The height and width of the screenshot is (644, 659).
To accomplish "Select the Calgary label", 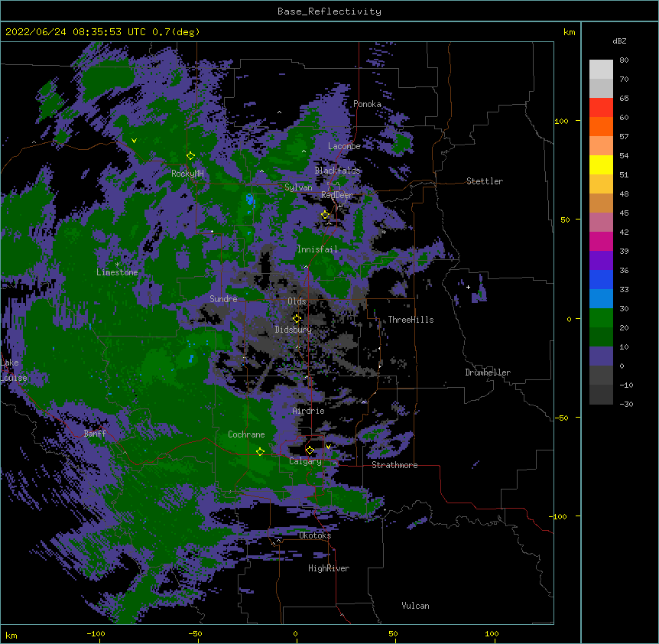I will click(x=305, y=461).
